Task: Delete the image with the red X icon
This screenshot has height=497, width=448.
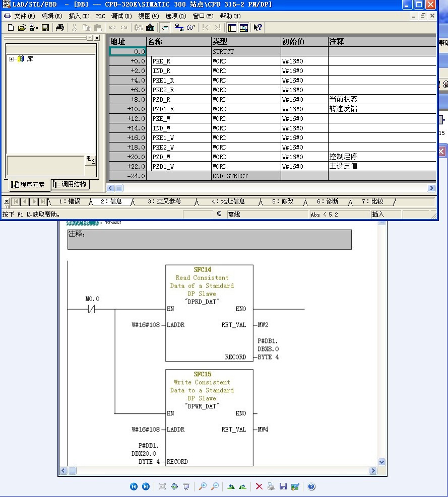Action: coord(259,486)
